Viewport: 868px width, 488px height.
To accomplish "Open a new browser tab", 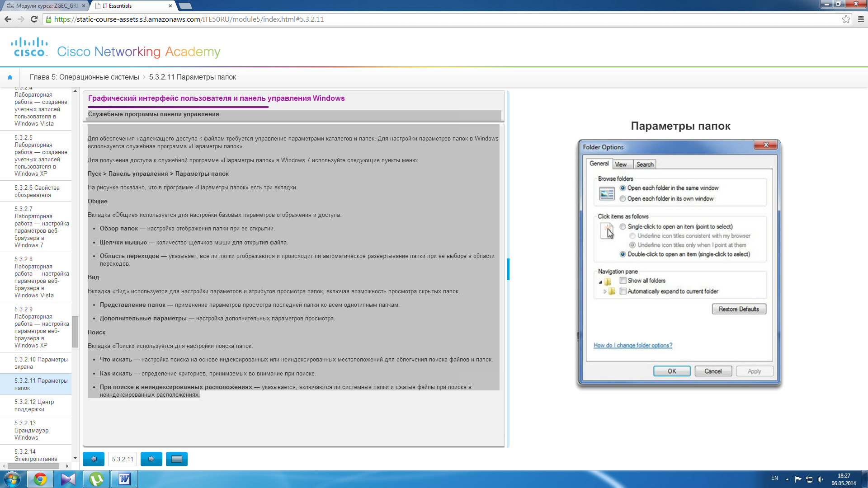I will pyautogui.click(x=185, y=6).
